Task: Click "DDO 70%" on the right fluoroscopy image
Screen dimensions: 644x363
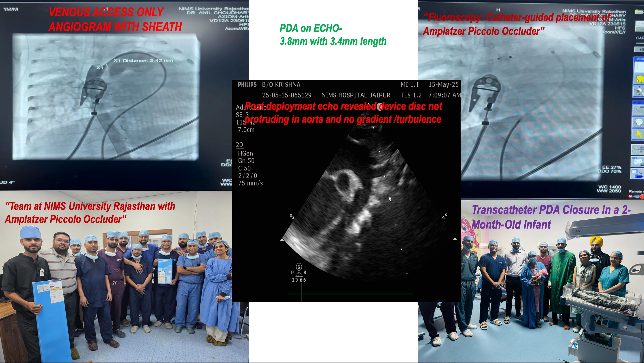Action: pos(609,171)
